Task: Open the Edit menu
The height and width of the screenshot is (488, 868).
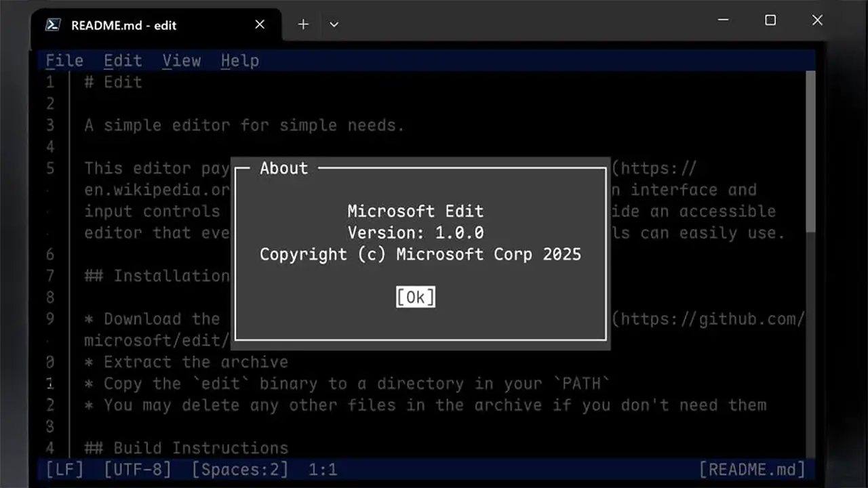Action: 123,61
